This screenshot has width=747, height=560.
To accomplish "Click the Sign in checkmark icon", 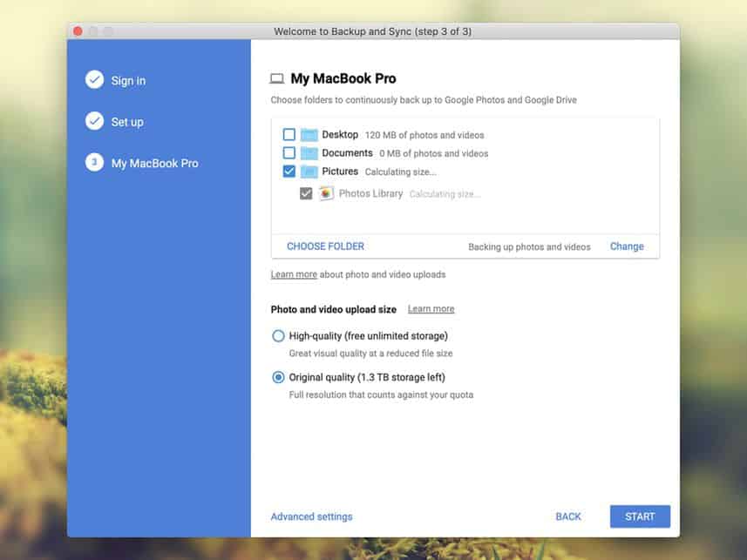I will click(94, 80).
